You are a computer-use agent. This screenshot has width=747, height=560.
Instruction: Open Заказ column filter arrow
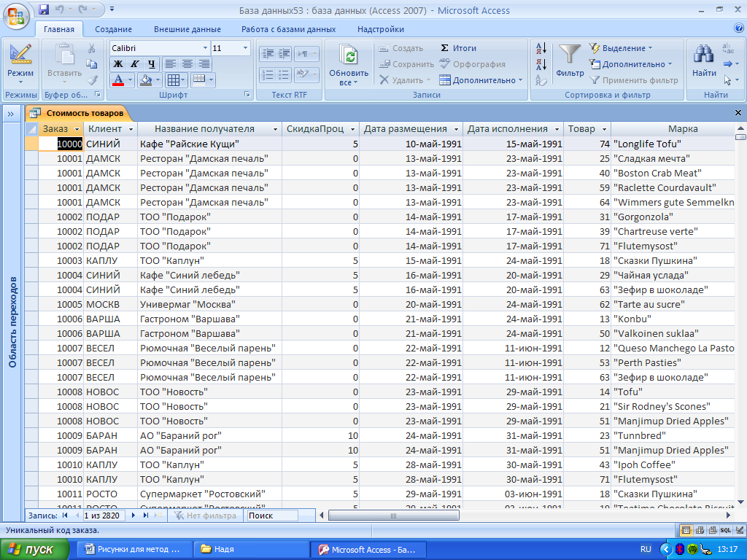point(77,129)
